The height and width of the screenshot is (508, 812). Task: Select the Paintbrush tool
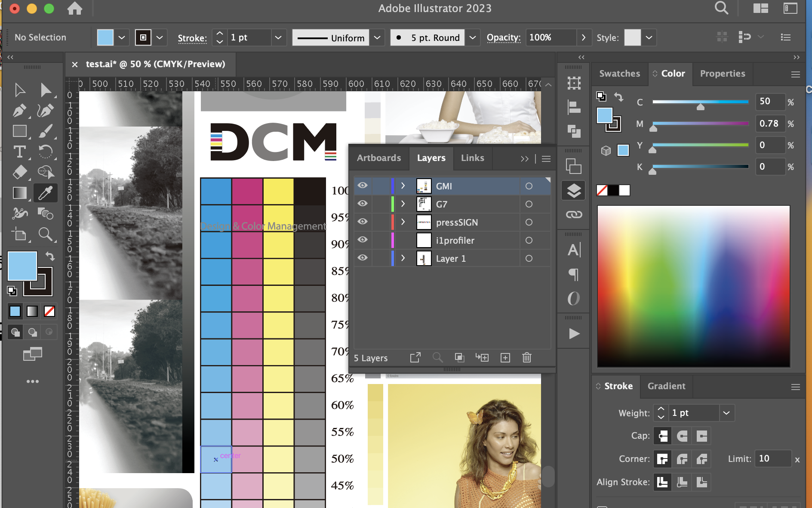click(x=45, y=131)
